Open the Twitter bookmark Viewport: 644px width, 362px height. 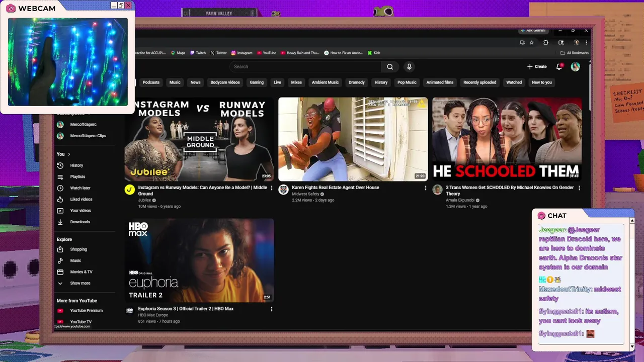point(218,53)
